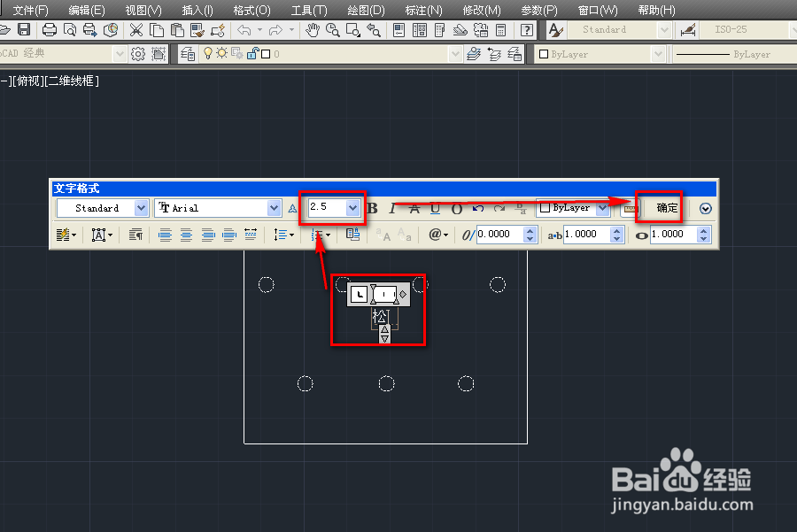This screenshot has height=532, width=797.
Task: Open the Properties palette icon
Action: (399, 30)
